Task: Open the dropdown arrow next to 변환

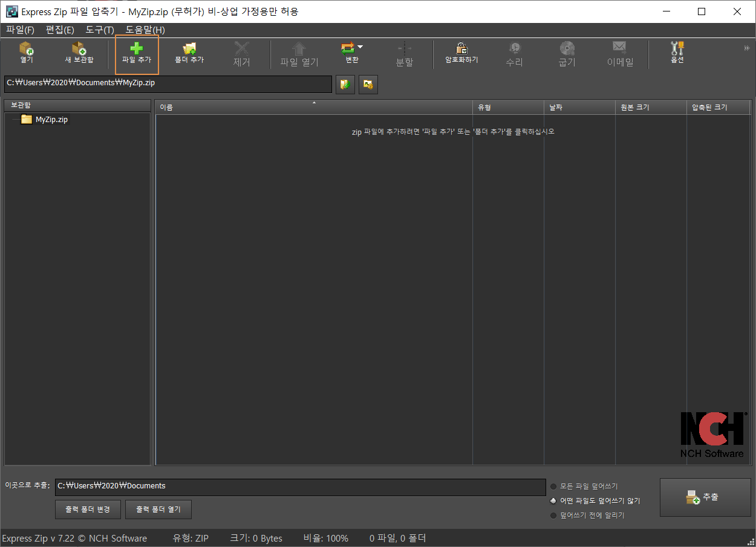Action: 360,47
